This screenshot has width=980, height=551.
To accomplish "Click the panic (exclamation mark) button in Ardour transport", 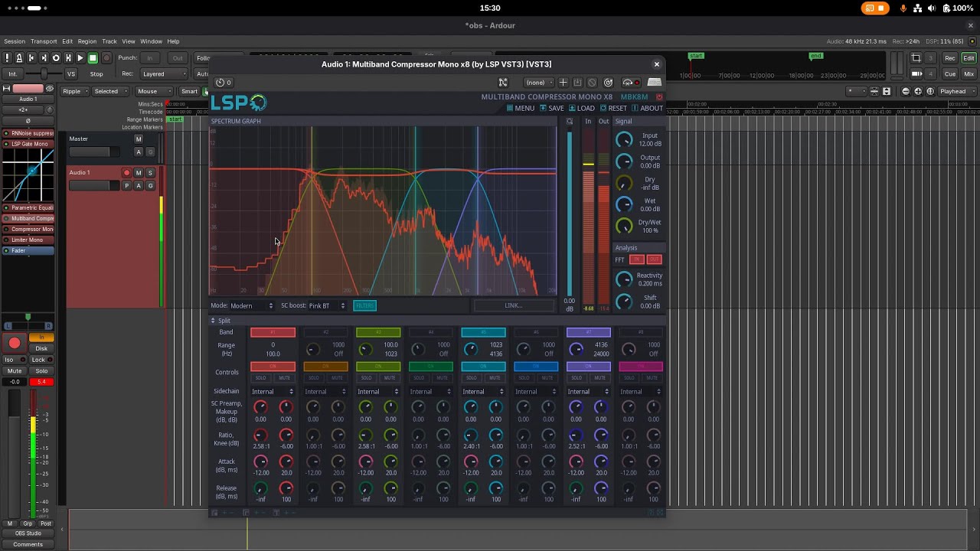I will tap(7, 58).
